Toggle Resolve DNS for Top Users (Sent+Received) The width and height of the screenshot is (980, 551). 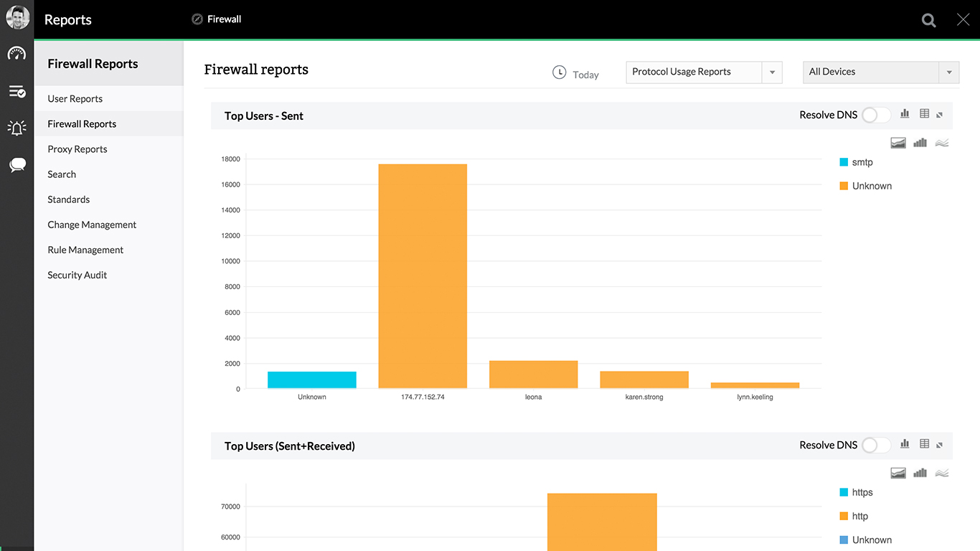tap(876, 445)
